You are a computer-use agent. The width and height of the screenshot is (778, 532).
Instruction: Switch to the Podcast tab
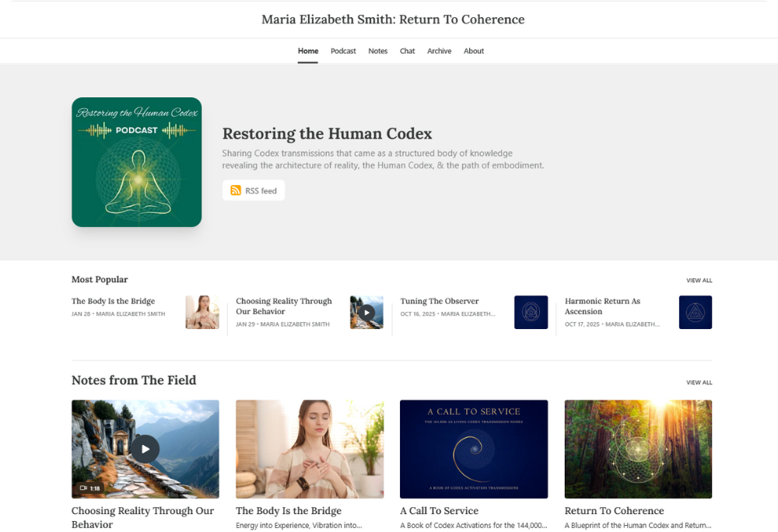coord(343,51)
